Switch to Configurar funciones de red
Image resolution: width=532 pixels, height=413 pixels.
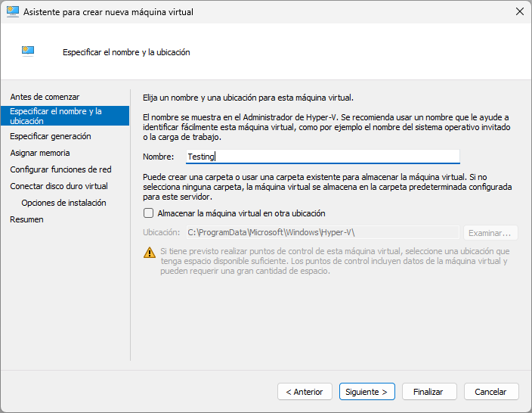coord(60,169)
